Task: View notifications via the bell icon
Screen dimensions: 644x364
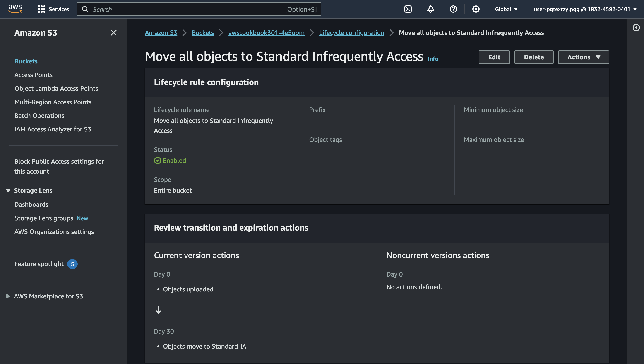Action: point(430,9)
